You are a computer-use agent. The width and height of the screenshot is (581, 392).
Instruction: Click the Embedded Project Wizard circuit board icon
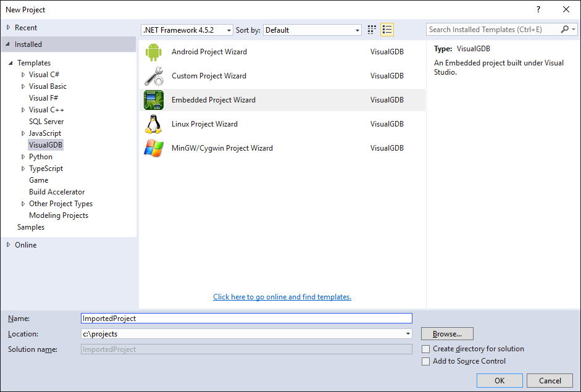(154, 100)
